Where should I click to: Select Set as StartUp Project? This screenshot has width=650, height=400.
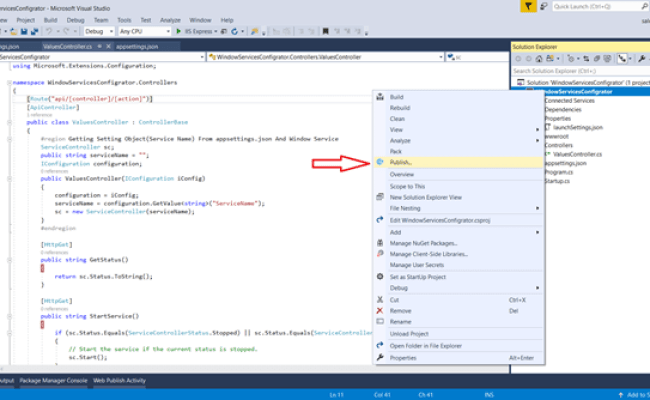(x=458, y=277)
